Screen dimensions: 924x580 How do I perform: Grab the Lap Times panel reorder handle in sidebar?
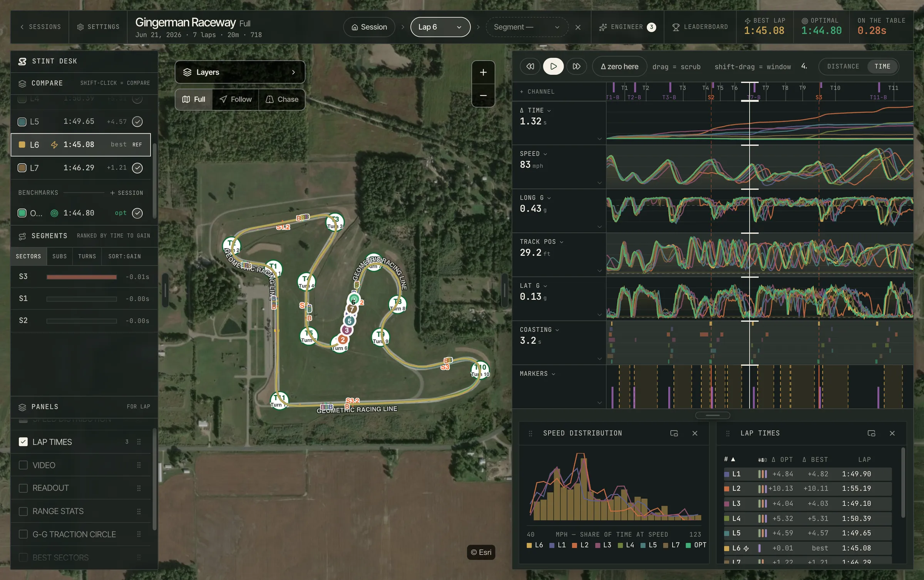tap(139, 442)
